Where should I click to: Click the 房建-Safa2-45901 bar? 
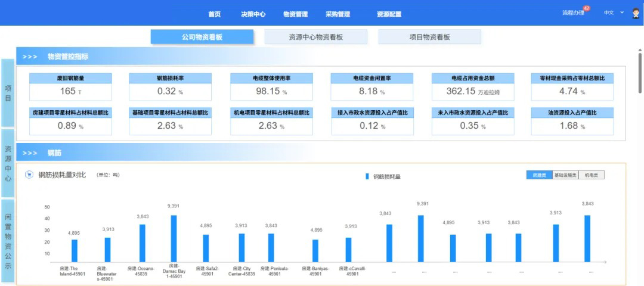pos(206,248)
